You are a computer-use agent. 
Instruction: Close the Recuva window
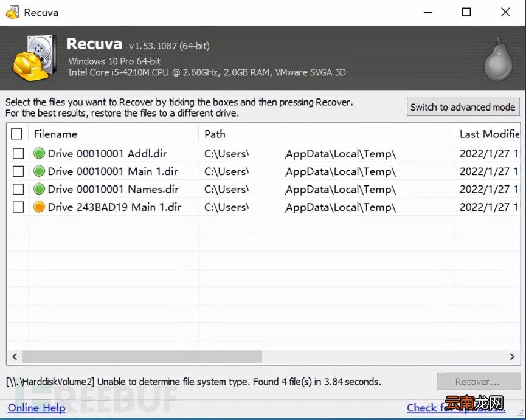point(505,12)
